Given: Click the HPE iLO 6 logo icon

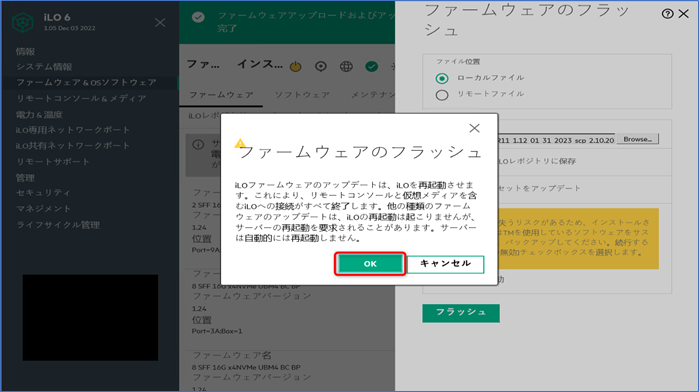Looking at the screenshot, I should [22, 22].
